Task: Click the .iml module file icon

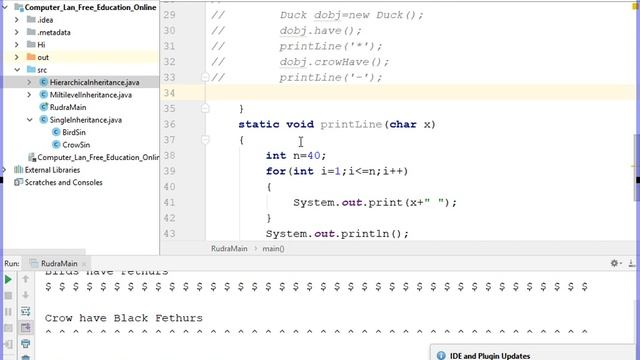Action: point(32,157)
